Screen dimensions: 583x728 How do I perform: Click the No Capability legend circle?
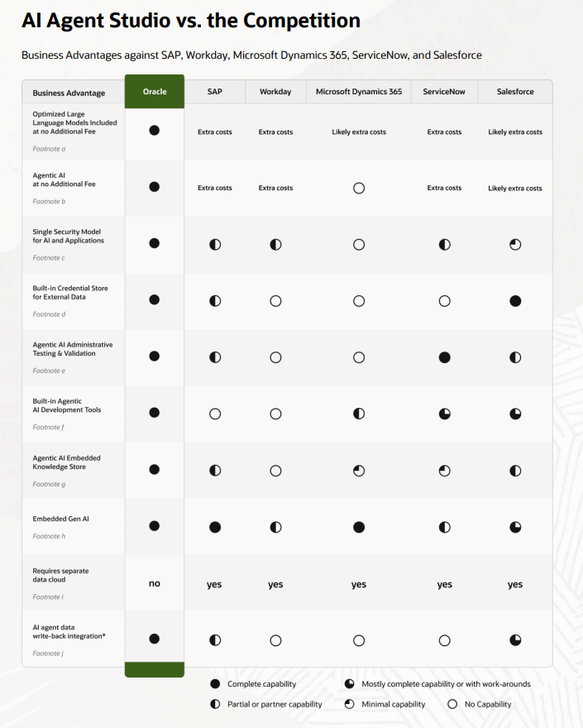(x=452, y=704)
